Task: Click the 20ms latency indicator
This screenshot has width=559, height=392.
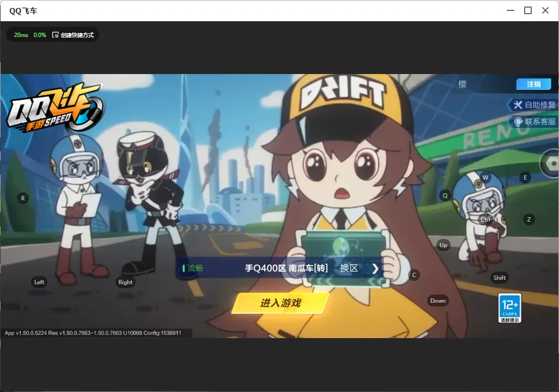Action: [x=21, y=35]
